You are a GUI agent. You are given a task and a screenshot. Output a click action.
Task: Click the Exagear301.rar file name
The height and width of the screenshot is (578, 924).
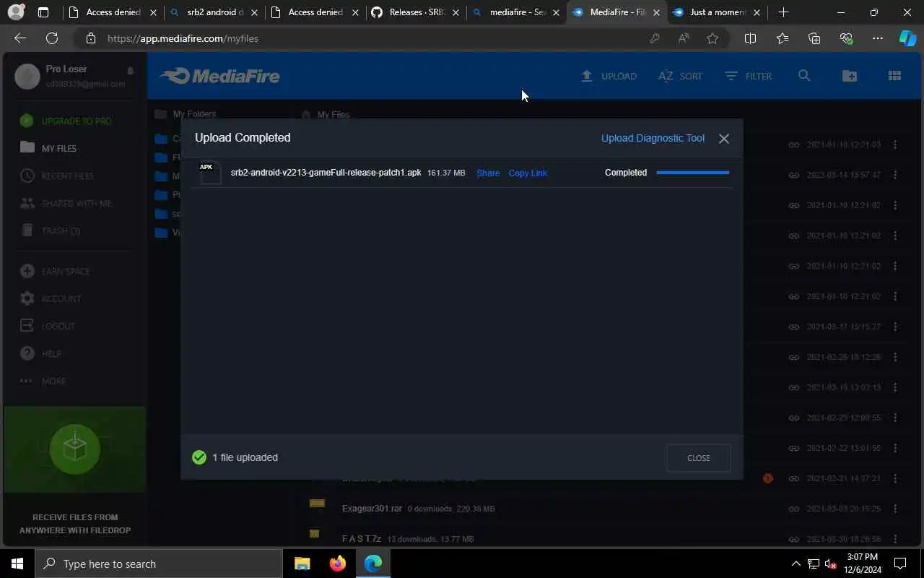(x=372, y=509)
